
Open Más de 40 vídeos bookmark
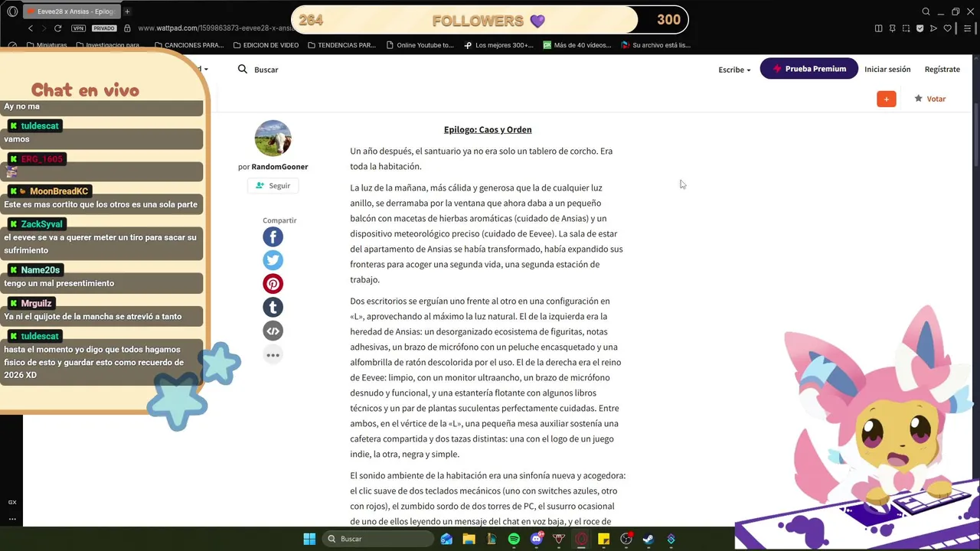577,45
